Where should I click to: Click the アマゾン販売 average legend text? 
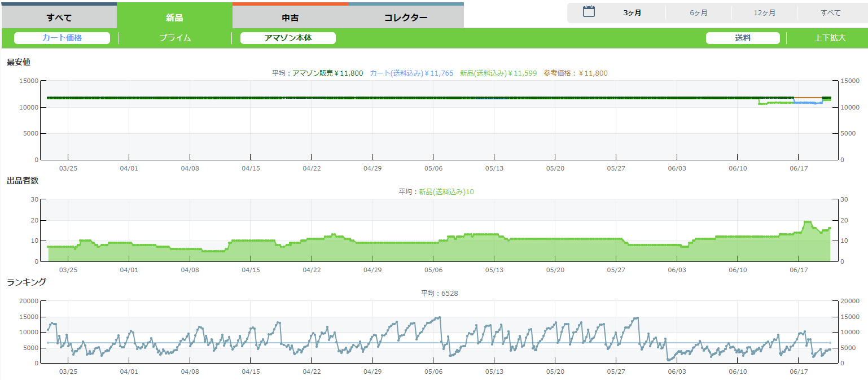[x=327, y=73]
